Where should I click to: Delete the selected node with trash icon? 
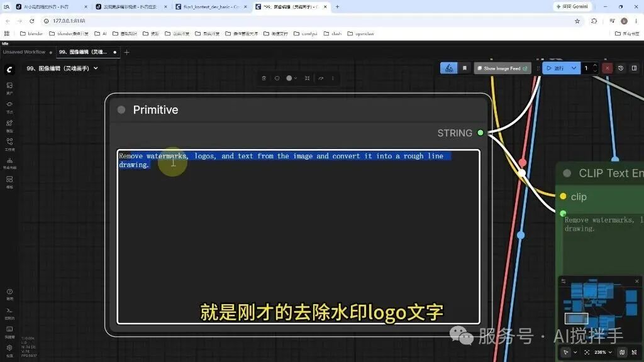click(x=264, y=79)
